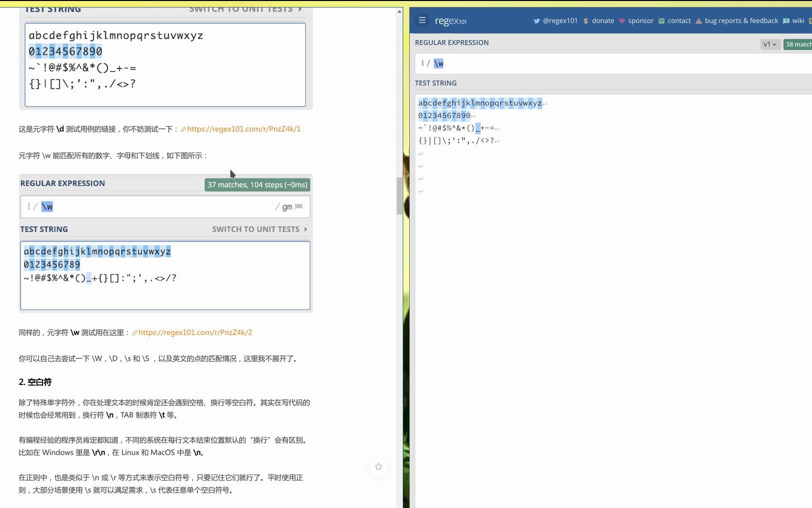Open the regex101.com/r/PnzZ4k/2 link
This screenshot has width=812, height=508.
(x=195, y=332)
